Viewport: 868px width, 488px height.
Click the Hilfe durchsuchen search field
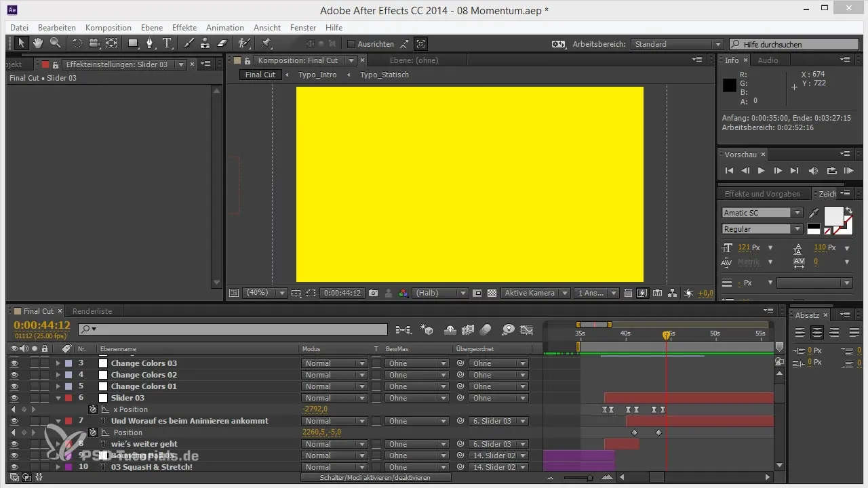point(794,44)
